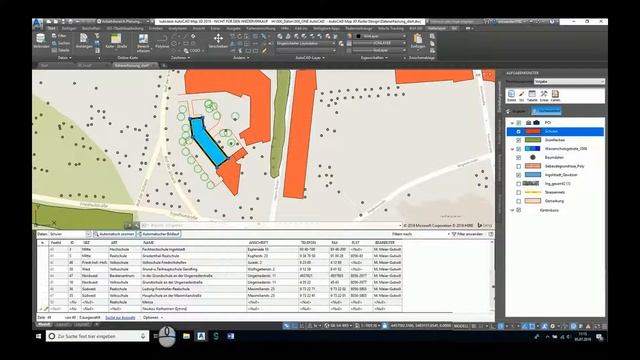The height and width of the screenshot is (360, 640).
Task: Click the new drawing tab plus button
Action: (x=164, y=65)
